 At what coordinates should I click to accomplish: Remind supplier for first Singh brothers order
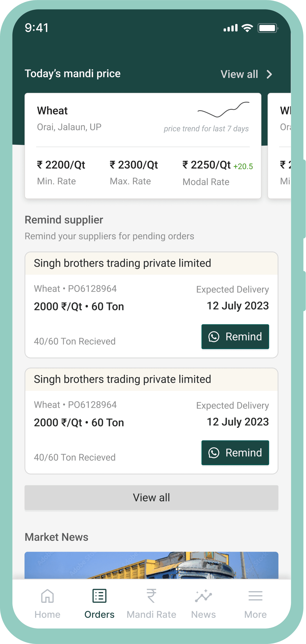(235, 337)
